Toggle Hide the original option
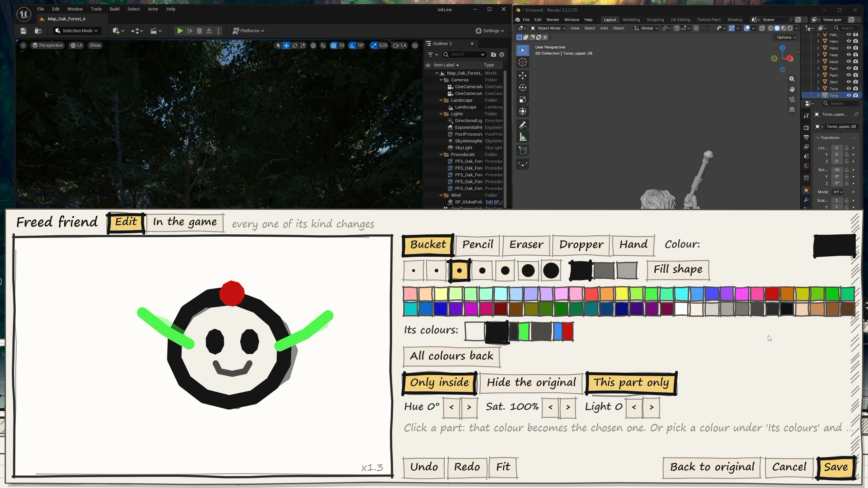 point(531,383)
